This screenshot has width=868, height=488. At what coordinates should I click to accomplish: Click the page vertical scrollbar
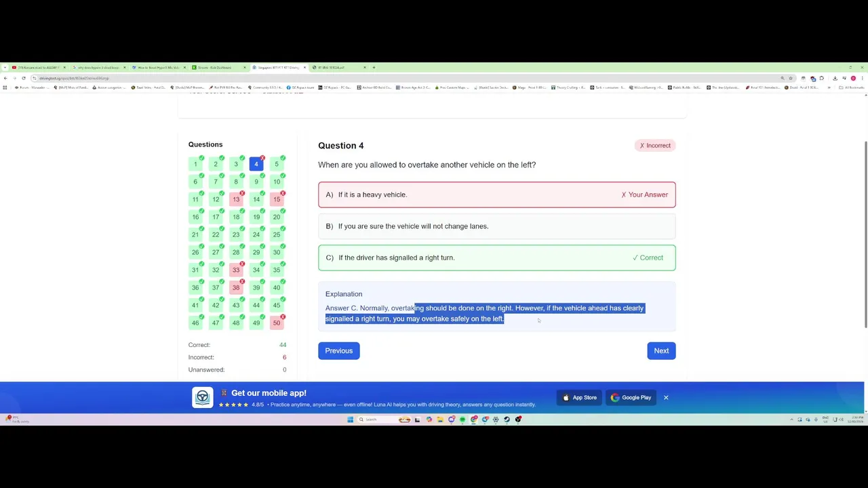(x=866, y=235)
